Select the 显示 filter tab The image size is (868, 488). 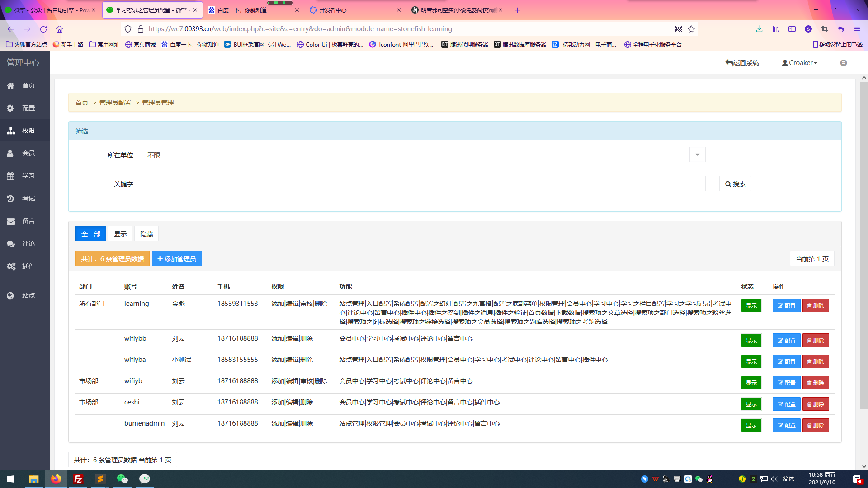coord(120,234)
